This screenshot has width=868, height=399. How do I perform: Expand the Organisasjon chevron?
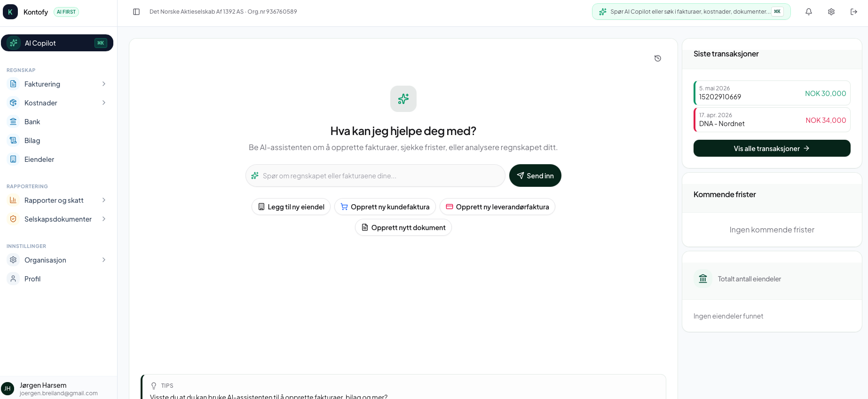point(104,260)
